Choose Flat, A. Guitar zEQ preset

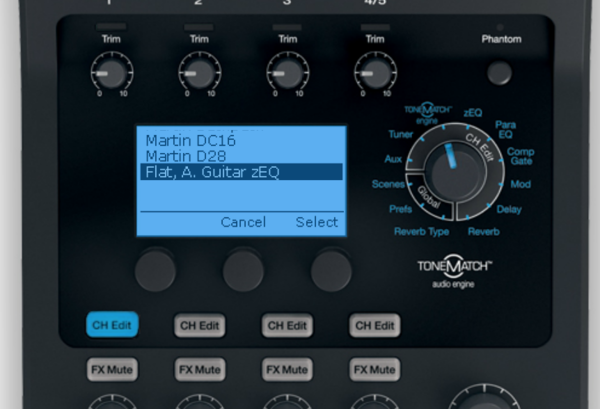pos(241,172)
